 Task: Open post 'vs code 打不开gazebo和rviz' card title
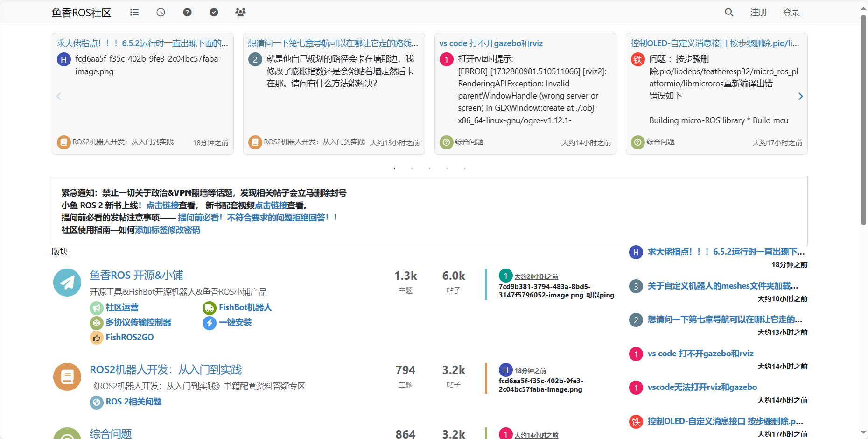pos(491,43)
